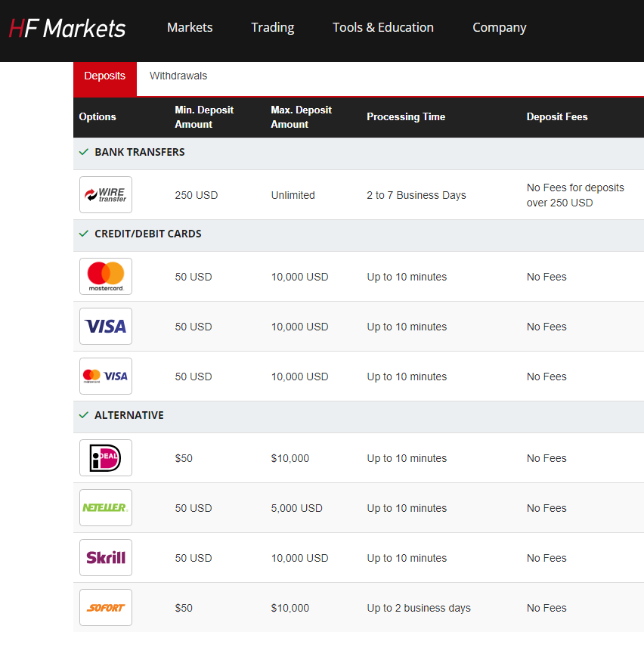Open the Tools & Education menu
This screenshot has width=644, height=657.
coord(383,27)
